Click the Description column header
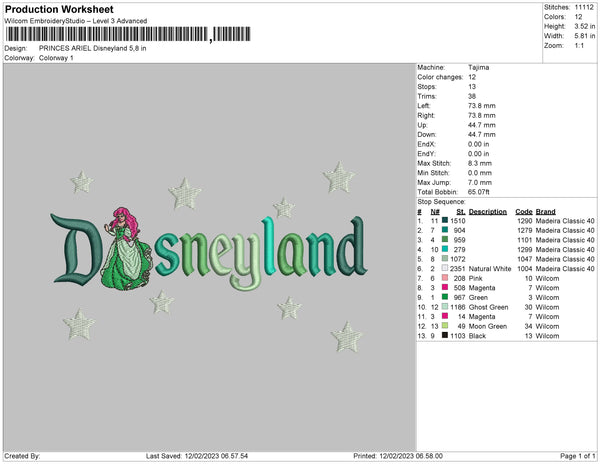The image size is (600, 464). pyautogui.click(x=488, y=212)
